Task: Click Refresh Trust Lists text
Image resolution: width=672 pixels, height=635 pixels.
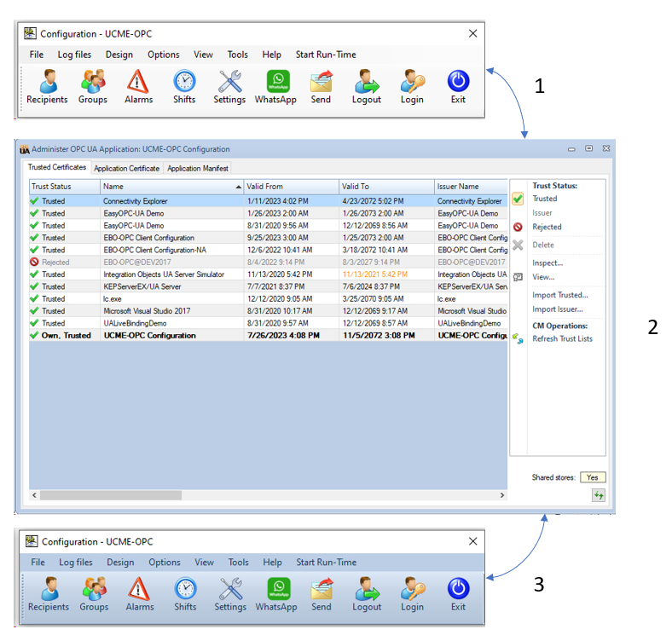Action: click(x=562, y=339)
